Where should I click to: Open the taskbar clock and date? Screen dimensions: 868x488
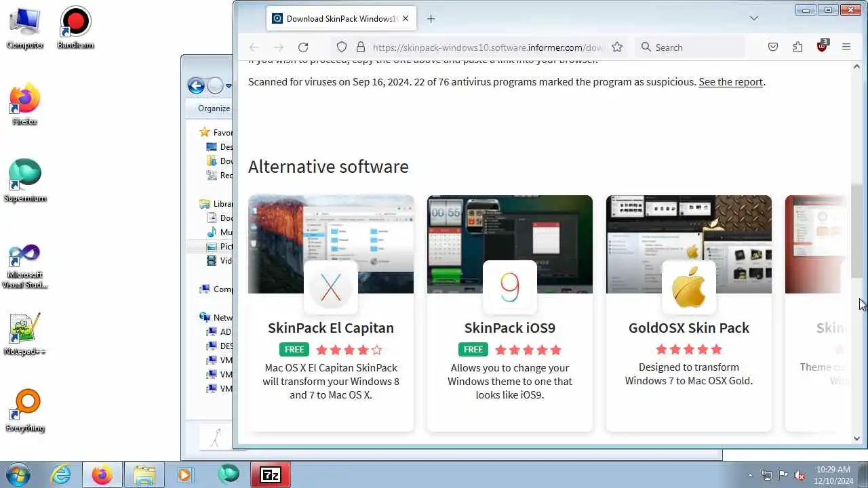tap(833, 474)
